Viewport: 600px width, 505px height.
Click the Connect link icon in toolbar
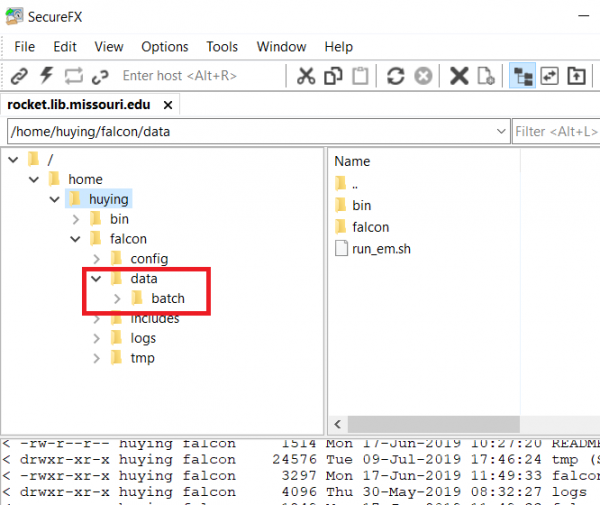coord(19,76)
